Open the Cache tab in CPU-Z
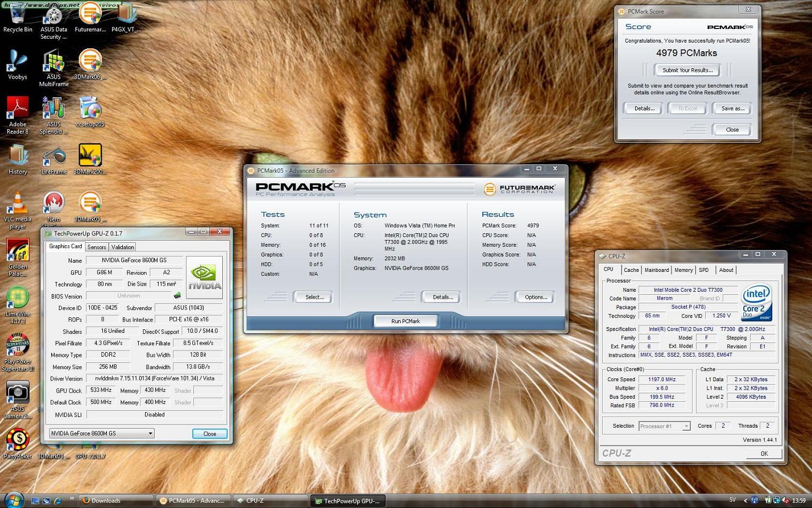 click(631, 270)
